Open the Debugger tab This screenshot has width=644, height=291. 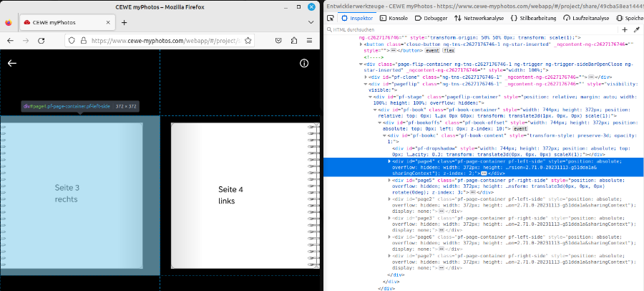431,18
